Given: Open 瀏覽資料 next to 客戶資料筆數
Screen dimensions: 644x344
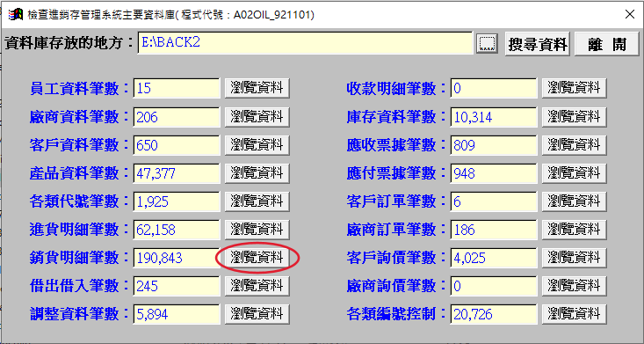Looking at the screenshot, I should click(x=257, y=145).
